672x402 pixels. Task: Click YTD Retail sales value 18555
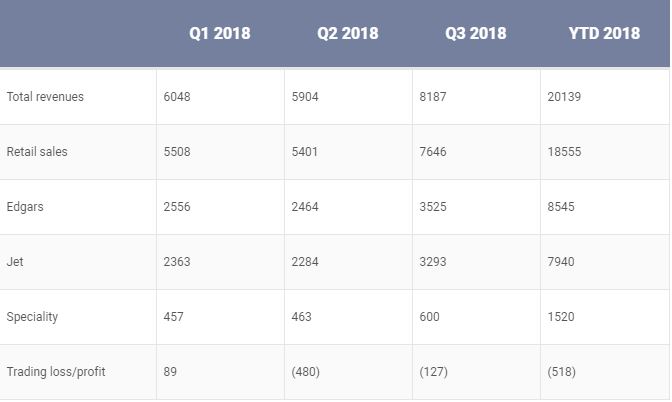(564, 152)
